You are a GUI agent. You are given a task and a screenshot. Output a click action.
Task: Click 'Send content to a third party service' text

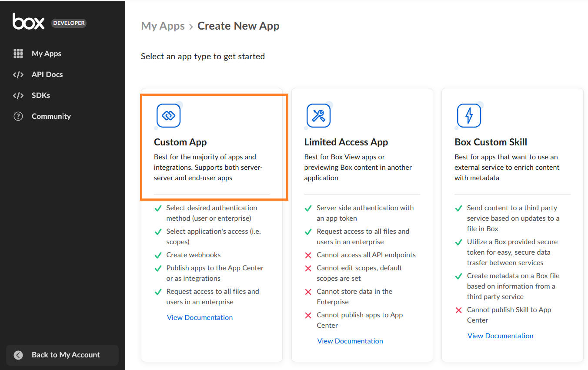click(513, 218)
